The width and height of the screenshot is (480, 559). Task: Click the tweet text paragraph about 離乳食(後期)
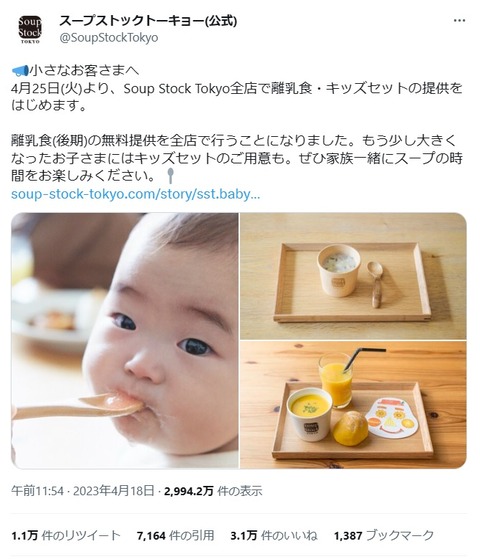pyautogui.click(x=237, y=158)
